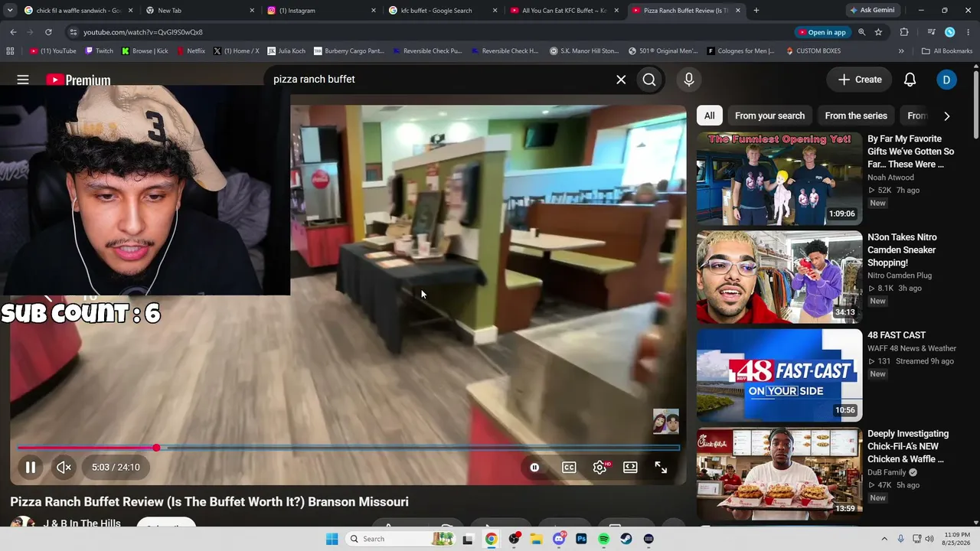This screenshot has height=551, width=980.
Task: Open the 'Browse | Kick' bookmark
Action: (x=145, y=51)
